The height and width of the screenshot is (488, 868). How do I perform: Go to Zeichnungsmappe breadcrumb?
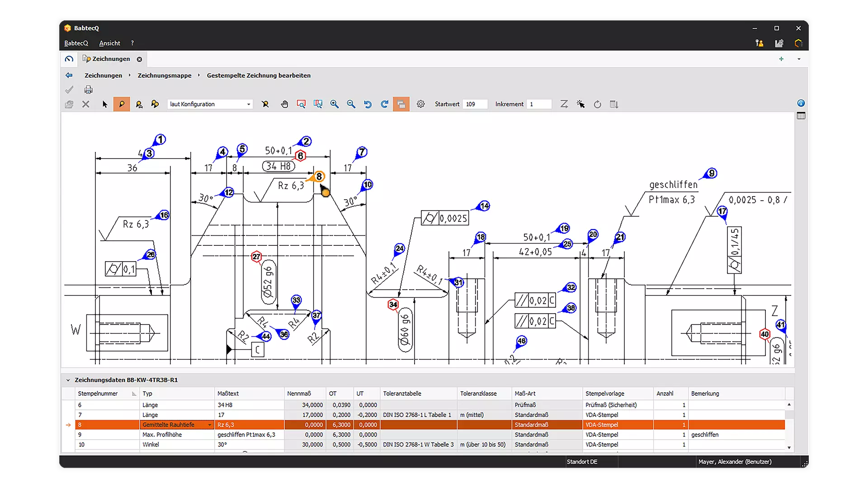click(165, 75)
